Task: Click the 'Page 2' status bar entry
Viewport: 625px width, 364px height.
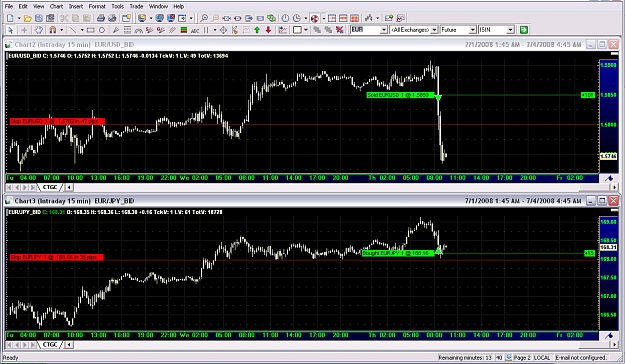Action: pyautogui.click(x=522, y=358)
